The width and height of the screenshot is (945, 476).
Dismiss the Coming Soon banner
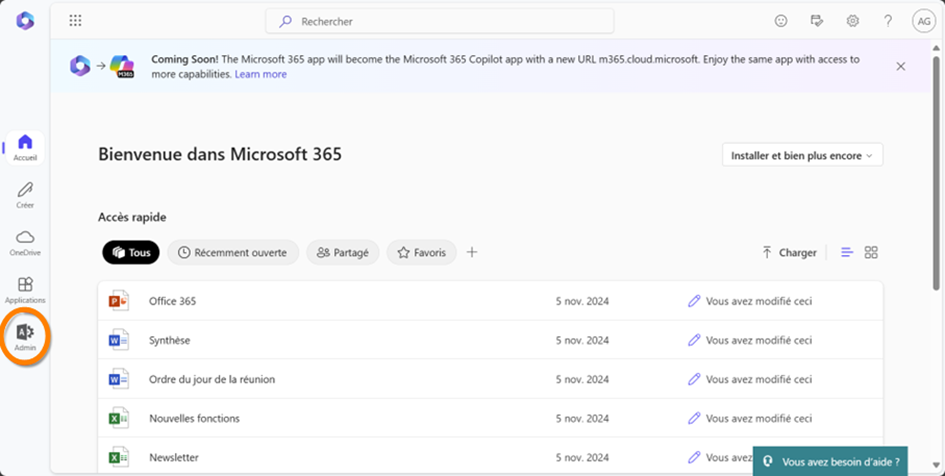[900, 66]
